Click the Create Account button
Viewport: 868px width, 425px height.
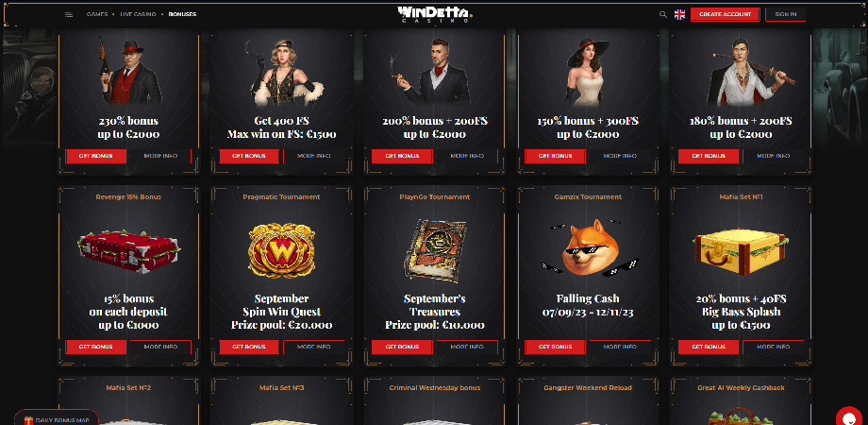click(726, 14)
